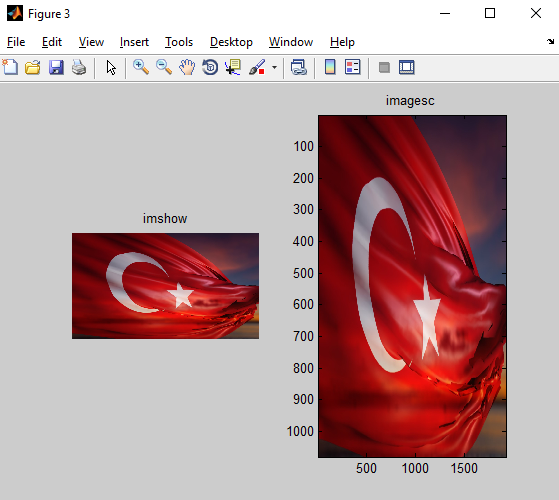Open the File menu
559x500 pixels.
click(16, 42)
